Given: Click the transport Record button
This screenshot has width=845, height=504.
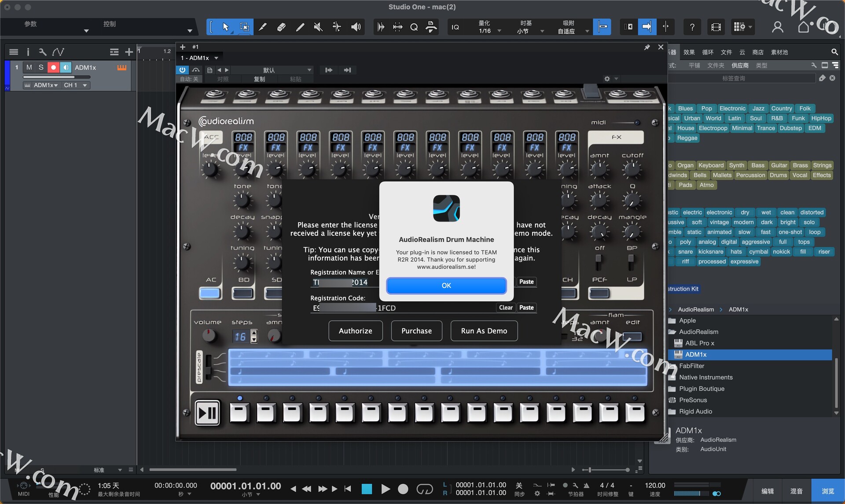Looking at the screenshot, I should pyautogui.click(x=403, y=489).
